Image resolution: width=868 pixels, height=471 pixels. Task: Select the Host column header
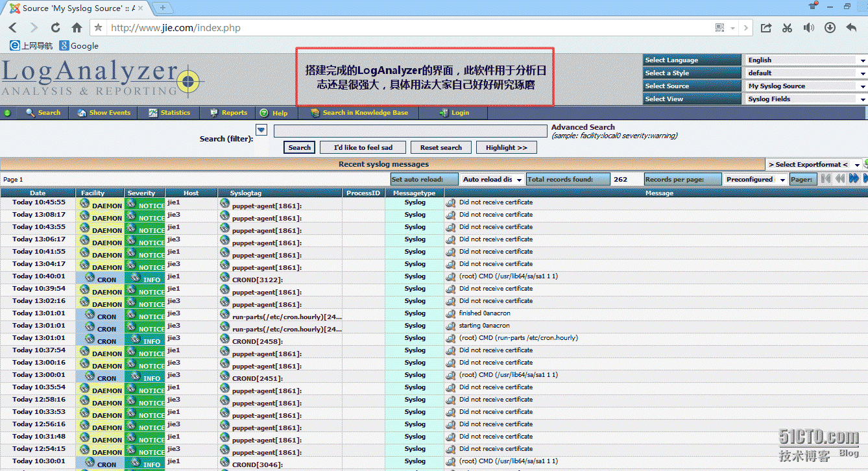click(x=191, y=193)
